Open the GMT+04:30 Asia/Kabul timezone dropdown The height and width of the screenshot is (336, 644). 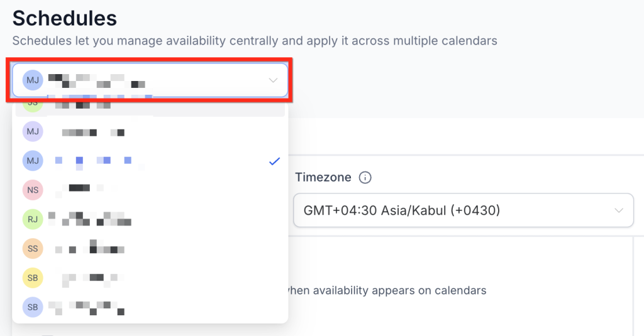pos(453,210)
